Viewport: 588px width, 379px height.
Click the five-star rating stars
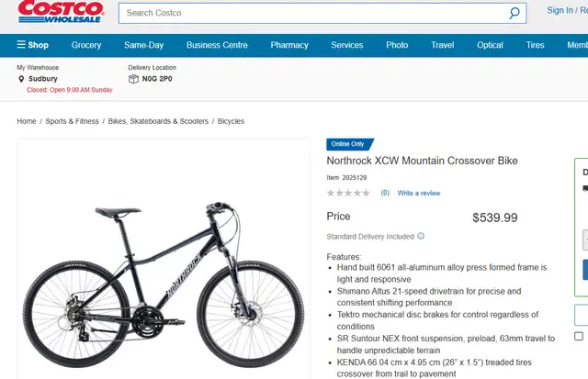pos(348,193)
